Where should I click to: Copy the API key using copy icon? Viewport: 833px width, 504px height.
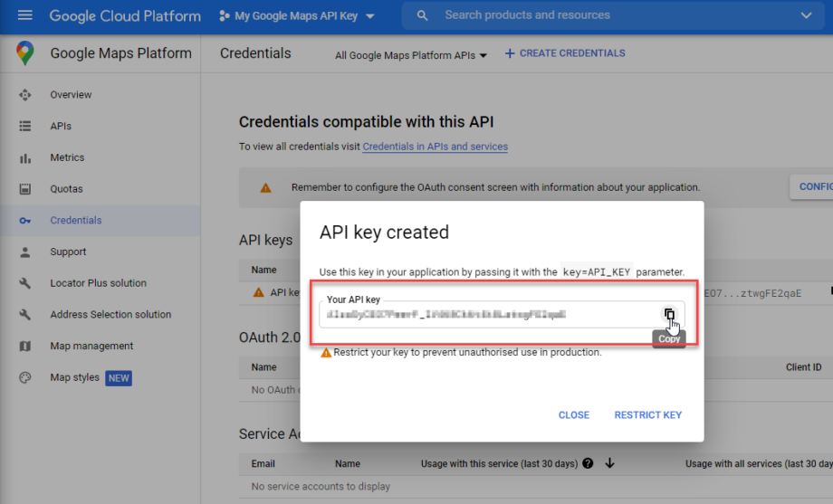click(x=669, y=315)
